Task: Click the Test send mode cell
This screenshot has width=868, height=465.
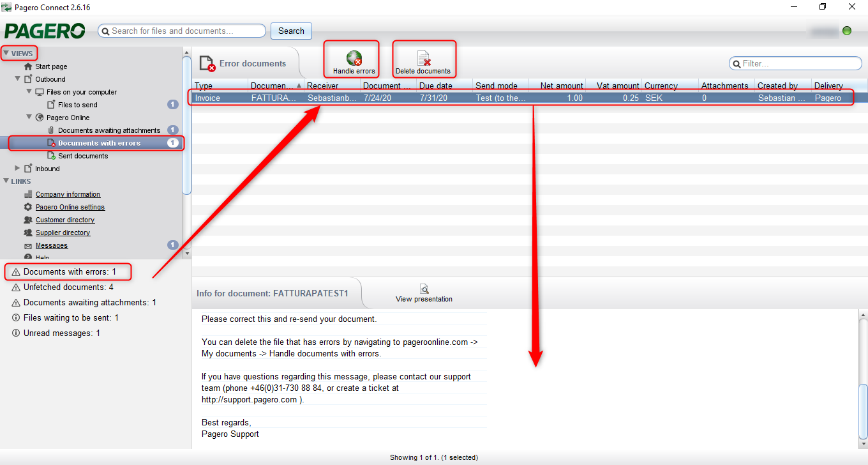Action: 501,98
